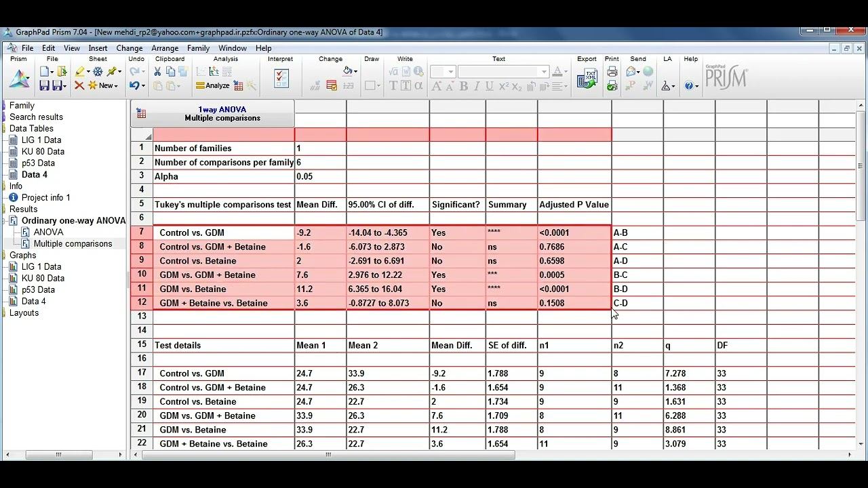This screenshot has width=868, height=488.
Task: Open the font name combo box
Action: [503, 71]
